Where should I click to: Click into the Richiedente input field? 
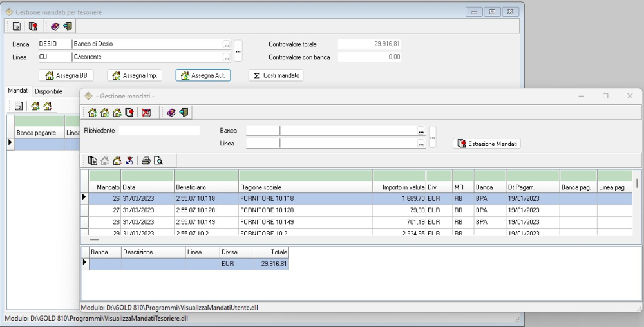pos(159,131)
